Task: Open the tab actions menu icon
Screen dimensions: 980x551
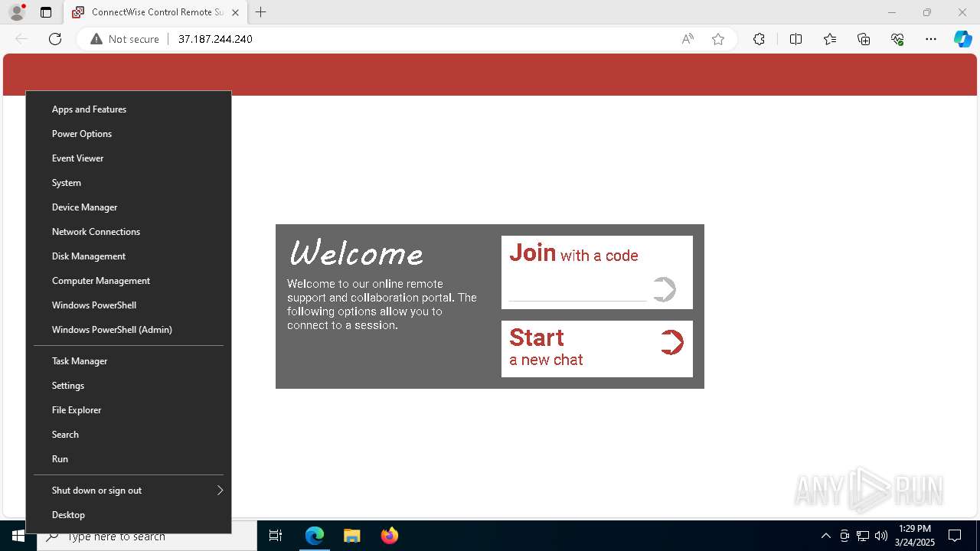Action: tap(46, 12)
